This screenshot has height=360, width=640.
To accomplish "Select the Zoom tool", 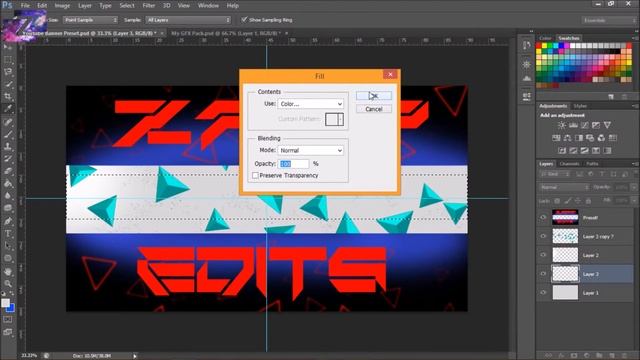I will pyautogui.click(x=8, y=283).
